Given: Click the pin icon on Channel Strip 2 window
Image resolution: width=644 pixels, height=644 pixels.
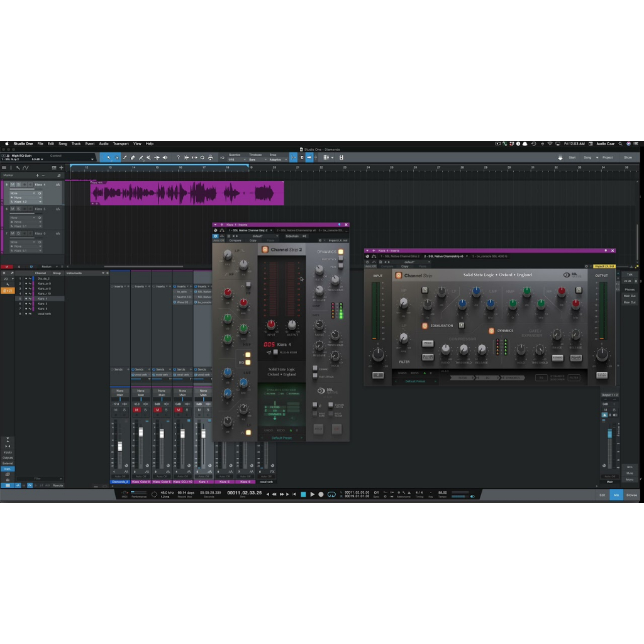Looking at the screenshot, I should click(x=339, y=225).
